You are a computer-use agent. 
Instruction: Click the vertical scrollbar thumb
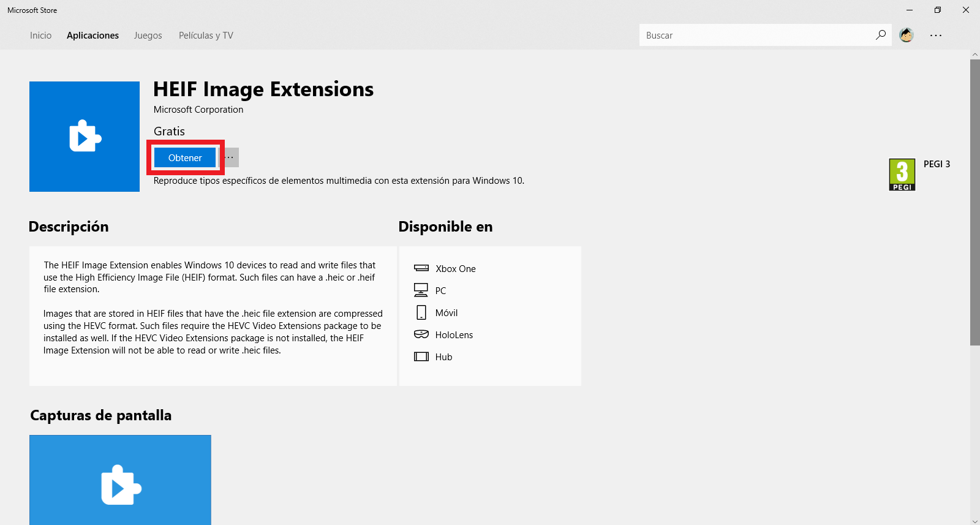click(x=975, y=202)
